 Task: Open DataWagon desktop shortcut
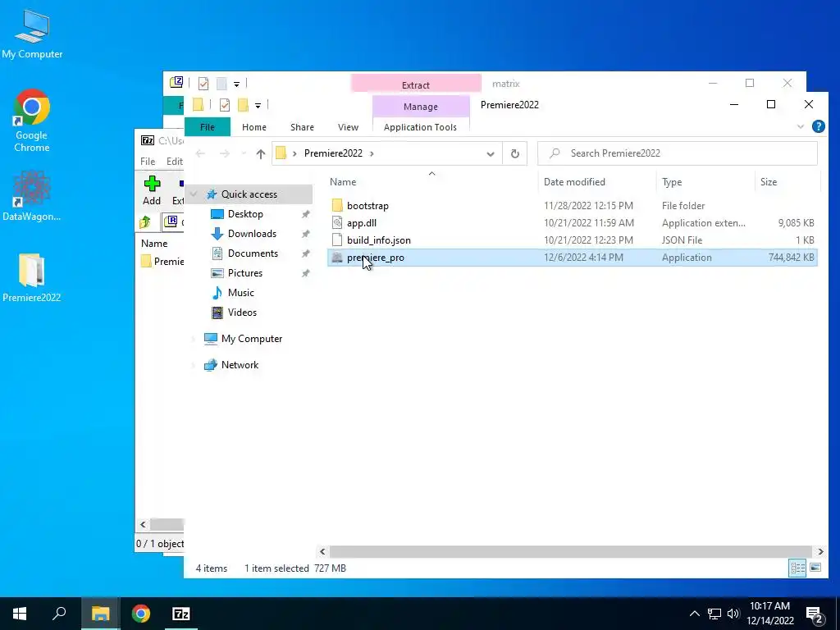click(32, 196)
